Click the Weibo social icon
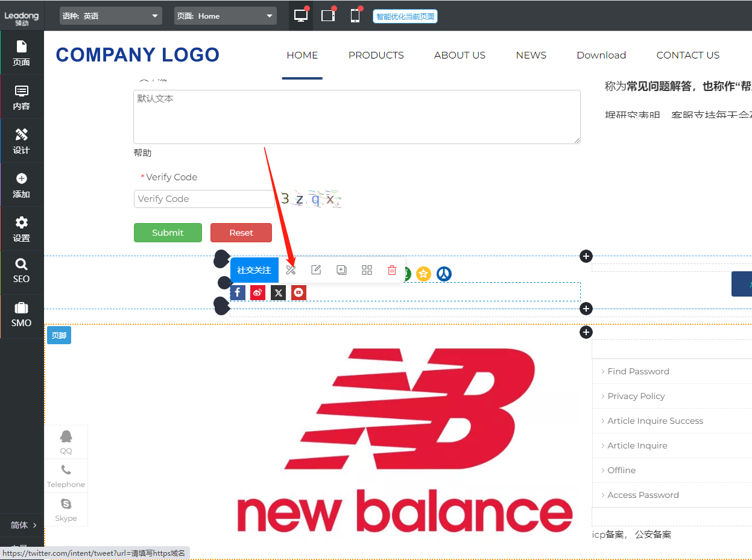The height and width of the screenshot is (560, 752). click(x=258, y=293)
